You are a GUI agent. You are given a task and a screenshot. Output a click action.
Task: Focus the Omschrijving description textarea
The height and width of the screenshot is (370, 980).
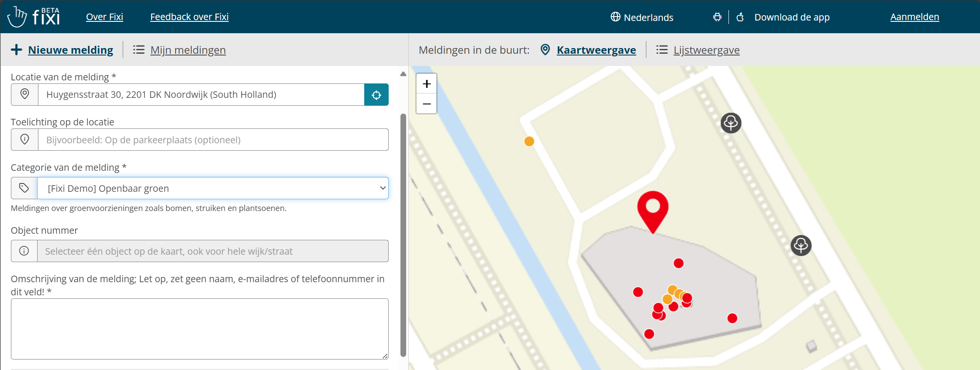200,329
